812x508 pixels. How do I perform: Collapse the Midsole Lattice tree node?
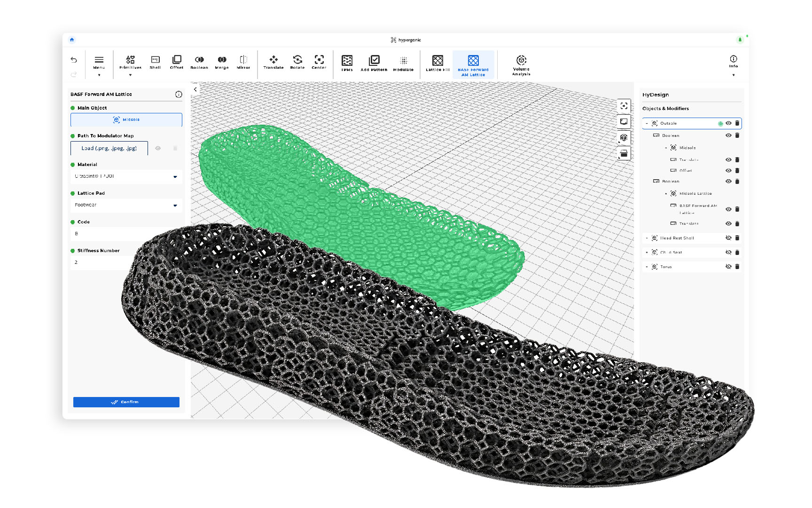pyautogui.click(x=666, y=193)
